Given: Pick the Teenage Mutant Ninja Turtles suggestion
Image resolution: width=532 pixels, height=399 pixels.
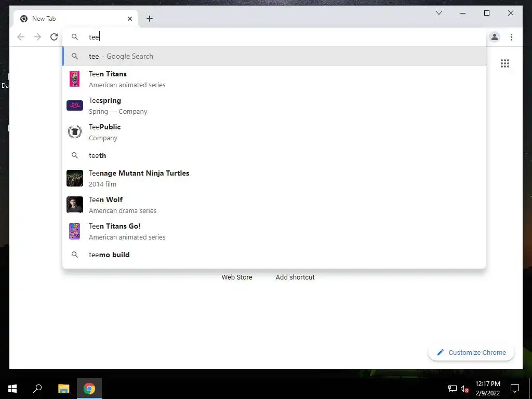Looking at the screenshot, I should pos(274,178).
